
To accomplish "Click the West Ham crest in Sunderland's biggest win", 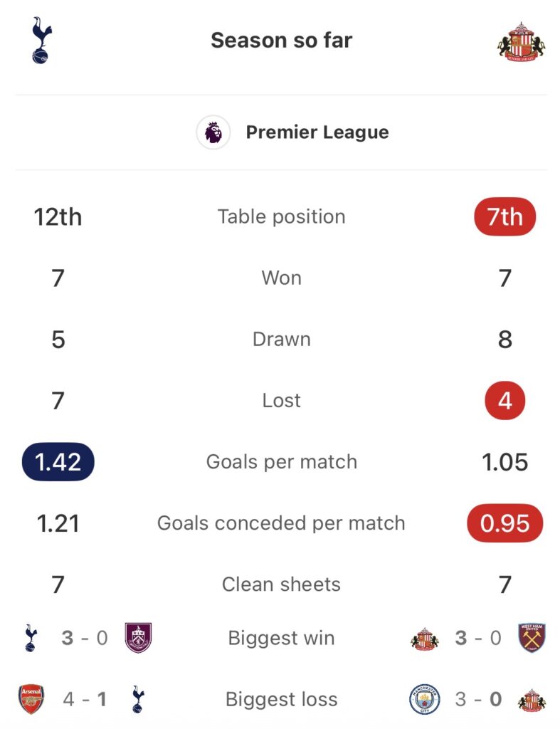I will pos(533,637).
